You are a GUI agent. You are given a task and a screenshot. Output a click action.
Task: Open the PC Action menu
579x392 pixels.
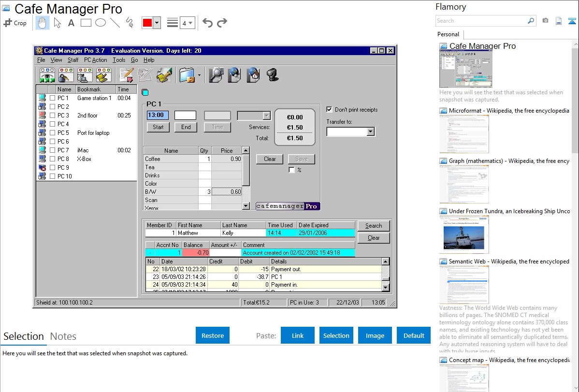tap(96, 60)
